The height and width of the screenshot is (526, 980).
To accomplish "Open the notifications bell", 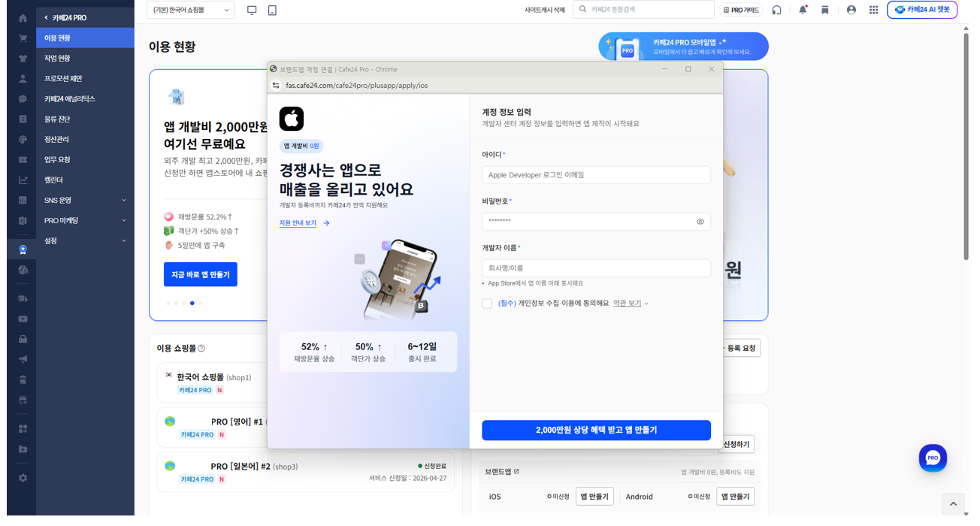I will pyautogui.click(x=803, y=10).
